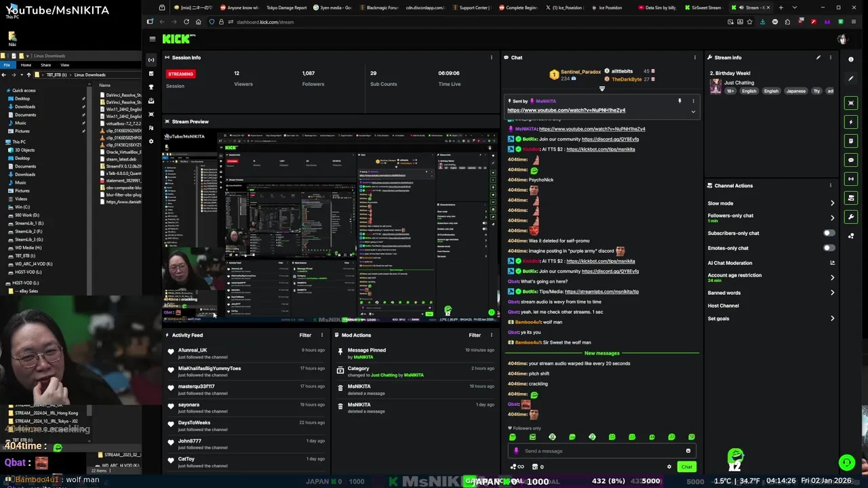This screenshot has height=488, width=868.
Task: Open stream page icon in Kick left sidebar
Action: point(151,60)
